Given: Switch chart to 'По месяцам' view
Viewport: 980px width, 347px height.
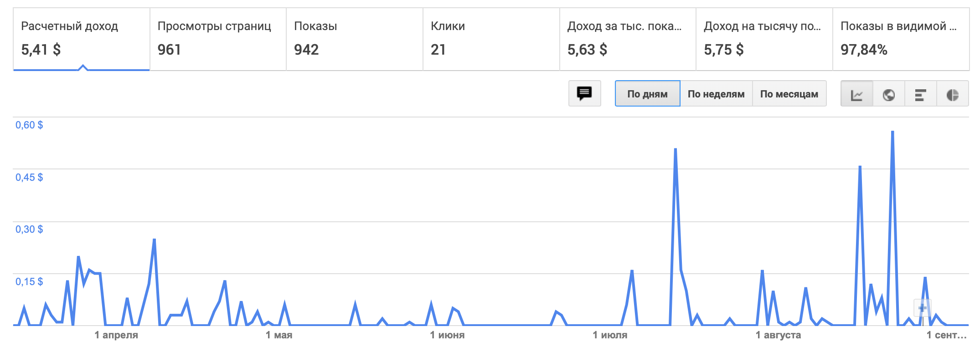Looking at the screenshot, I should coord(789,93).
